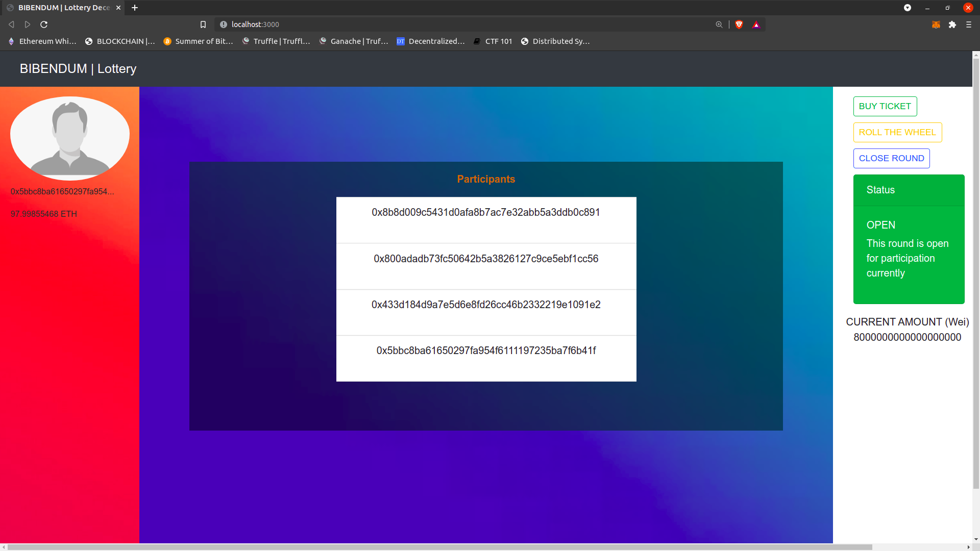Open a new tab with plus icon
This screenshot has height=551, width=980.
[x=135, y=8]
